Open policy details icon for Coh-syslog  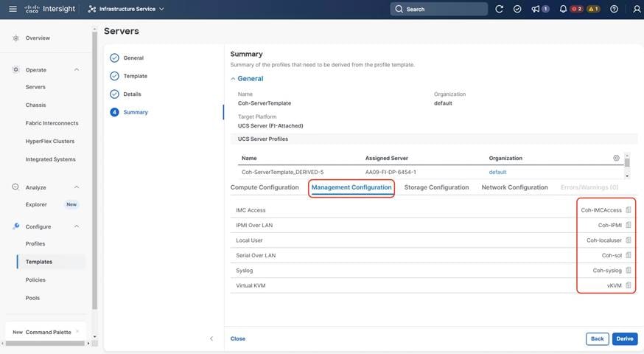[629, 270]
